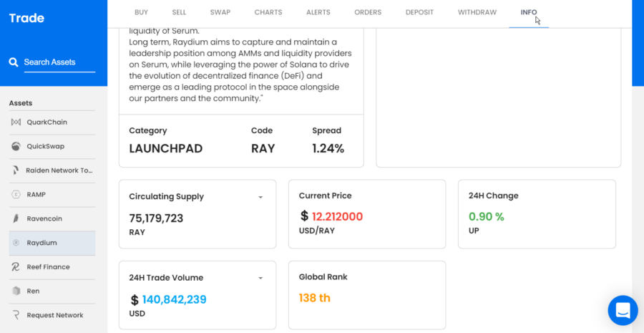Click the Search Assets input field

(59, 62)
